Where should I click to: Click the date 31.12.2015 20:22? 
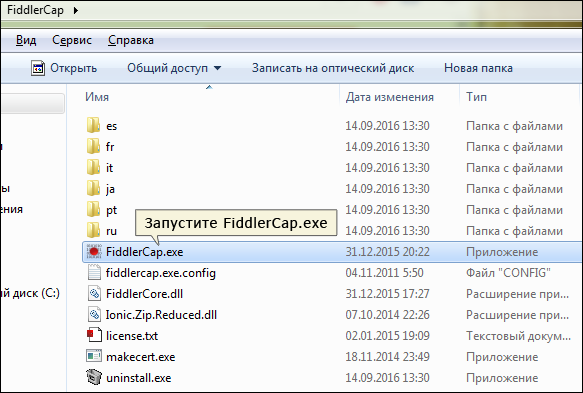coord(387,252)
